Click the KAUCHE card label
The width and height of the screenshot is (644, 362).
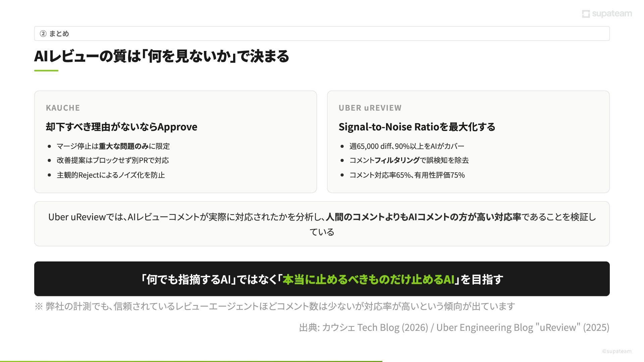click(x=63, y=108)
